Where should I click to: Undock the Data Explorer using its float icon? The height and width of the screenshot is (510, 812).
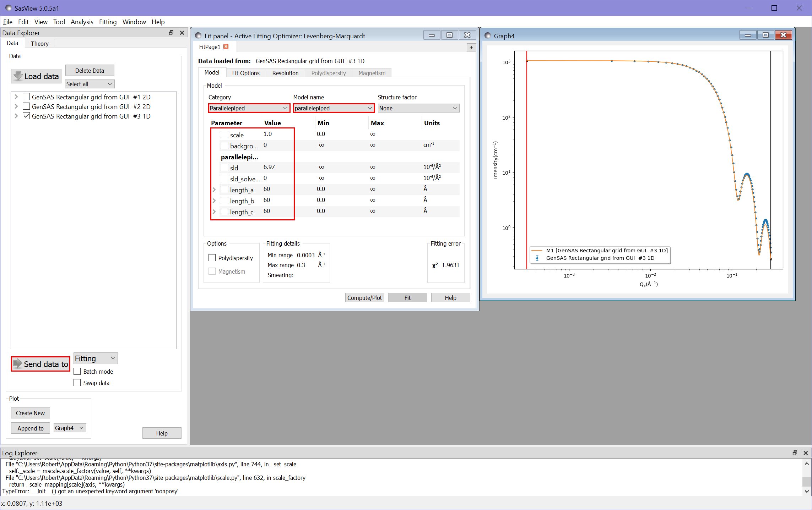[x=171, y=33]
